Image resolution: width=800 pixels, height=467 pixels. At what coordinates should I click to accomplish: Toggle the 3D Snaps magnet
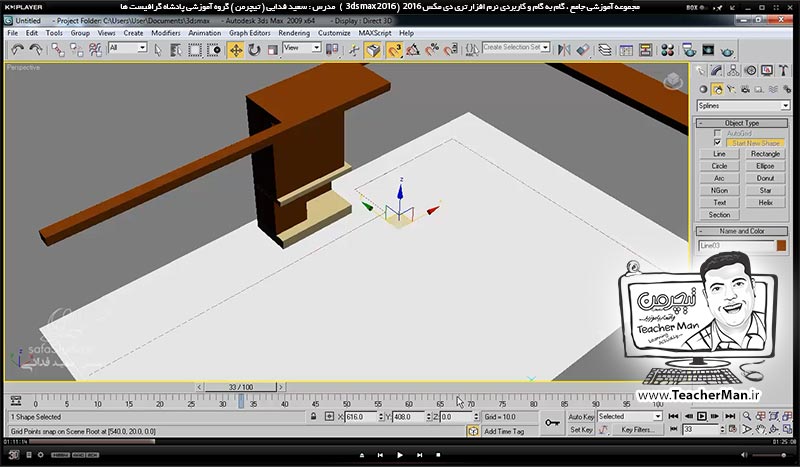[x=394, y=50]
